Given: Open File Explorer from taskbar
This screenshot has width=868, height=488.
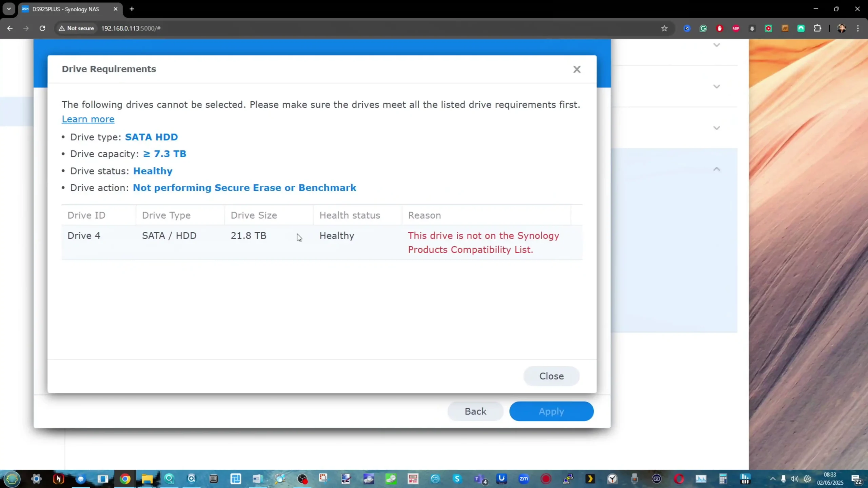Looking at the screenshot, I should coord(147,479).
